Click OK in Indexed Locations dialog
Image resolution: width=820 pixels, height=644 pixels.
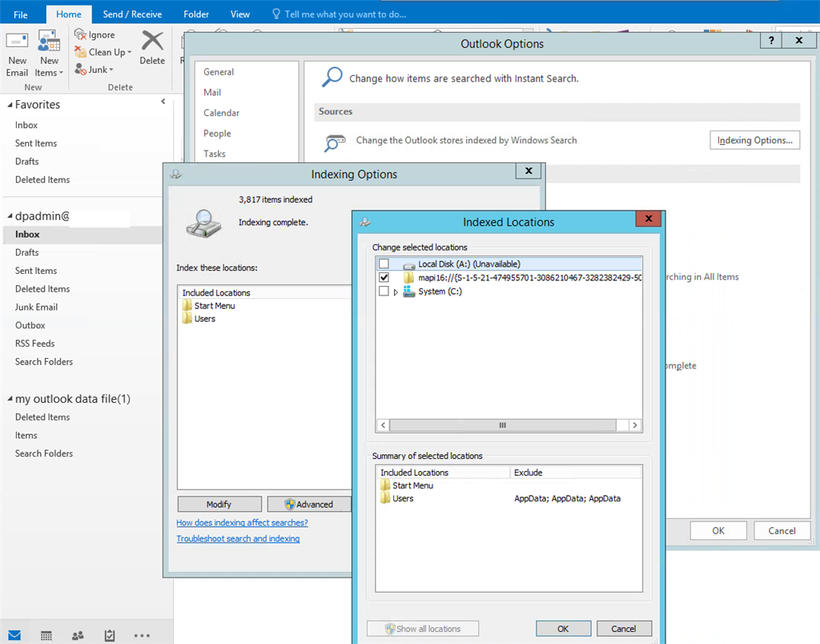pos(563,628)
